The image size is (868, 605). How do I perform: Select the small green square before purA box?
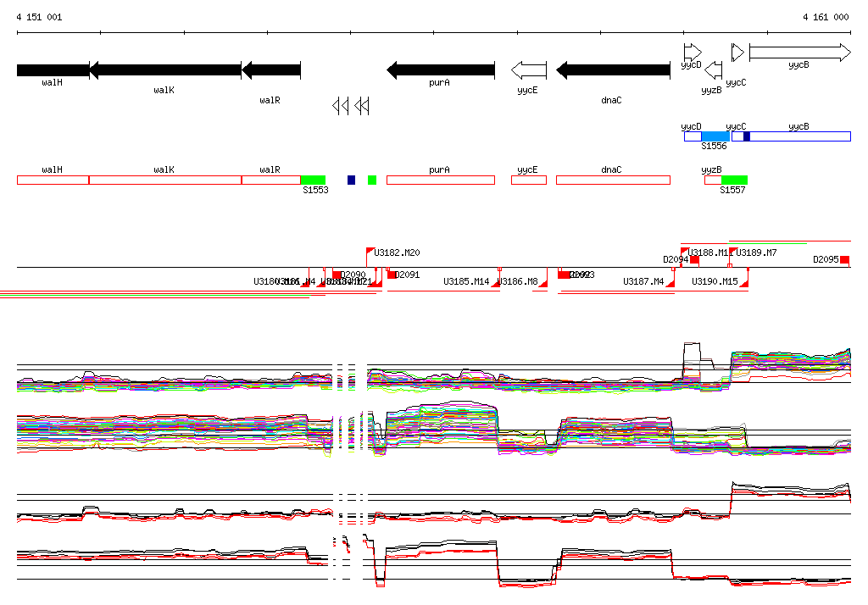pos(372,180)
